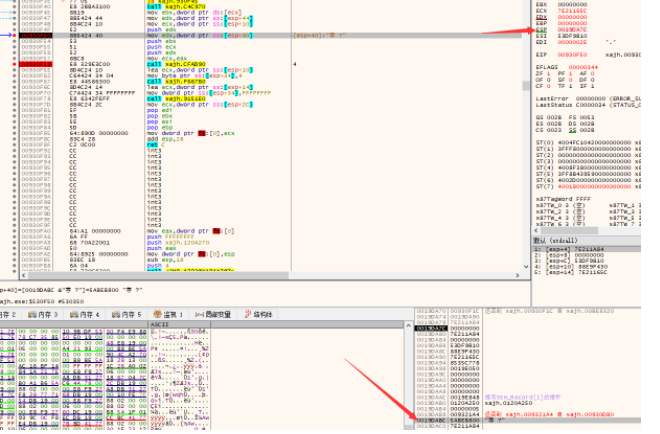Click the disassembly horizontal scrollbar thumb
Screen dimensions: 660x434
(158, 275)
